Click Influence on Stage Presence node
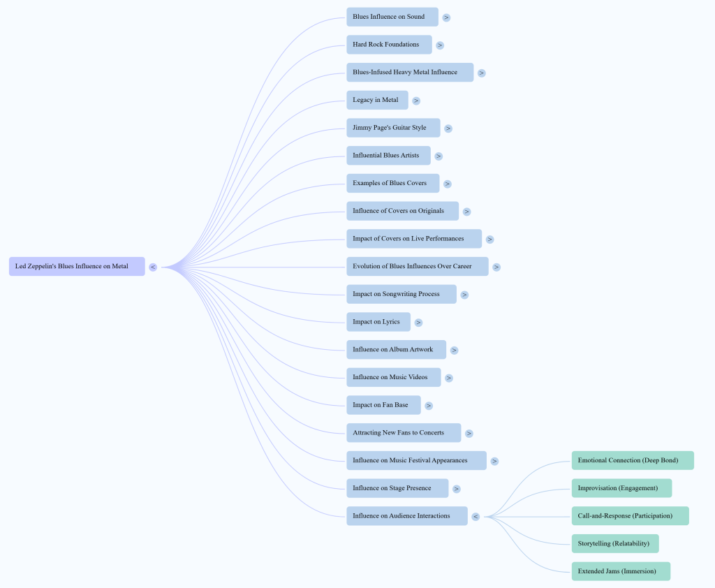Image resolution: width=715 pixels, height=588 pixels. point(397,489)
